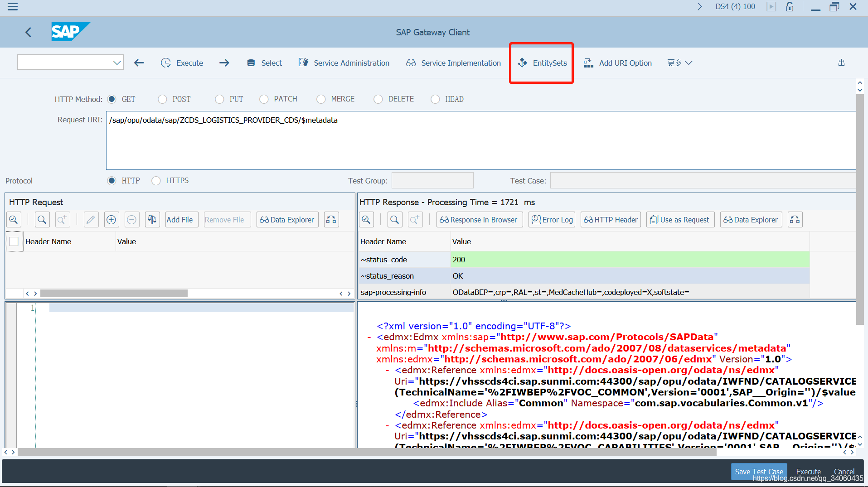Click the EntitySets button

tap(542, 63)
